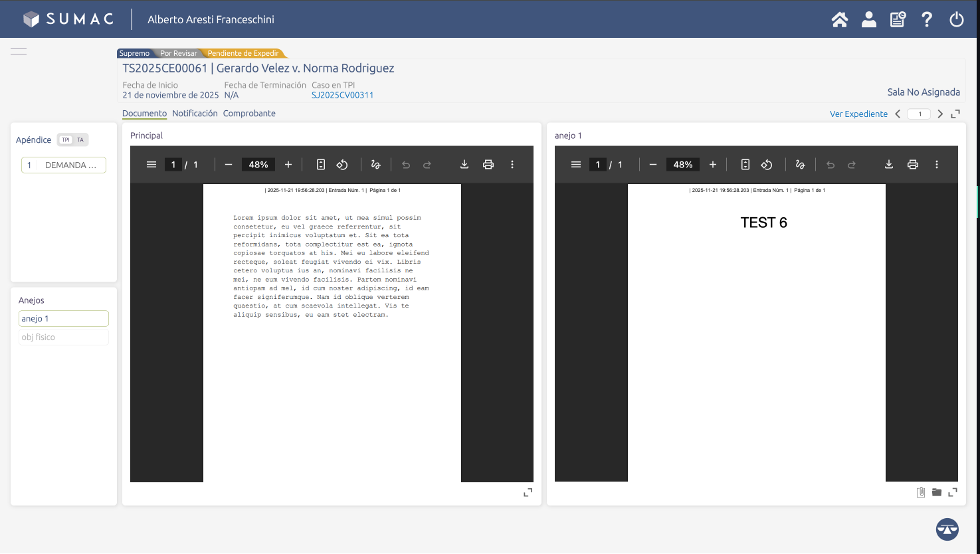Click the scales of justice floating button
The image size is (980, 554).
947,529
